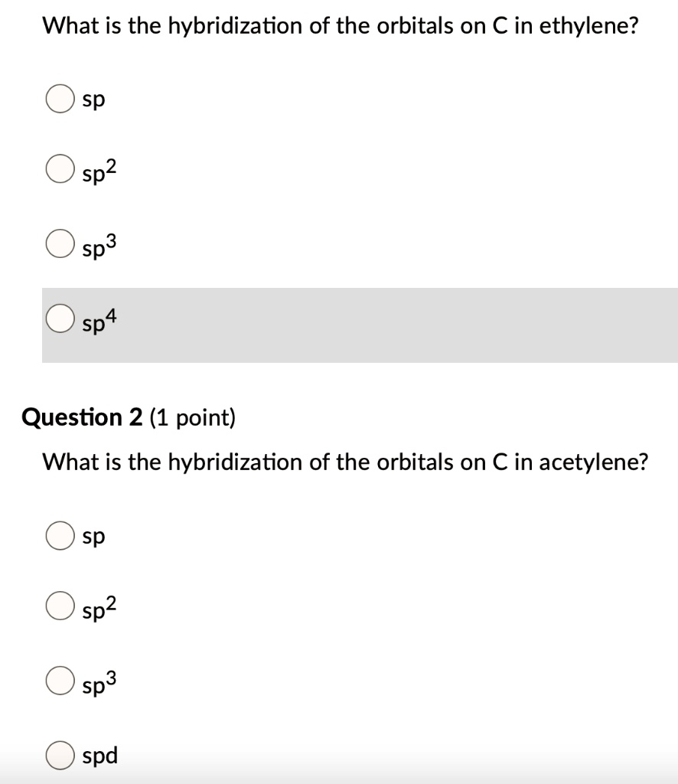Click the sp² answer text under acetylene
The width and height of the screenshot is (678, 784).
(99, 607)
